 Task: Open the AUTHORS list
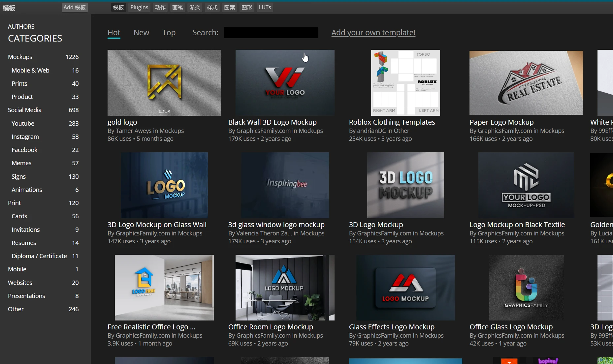pos(21,26)
